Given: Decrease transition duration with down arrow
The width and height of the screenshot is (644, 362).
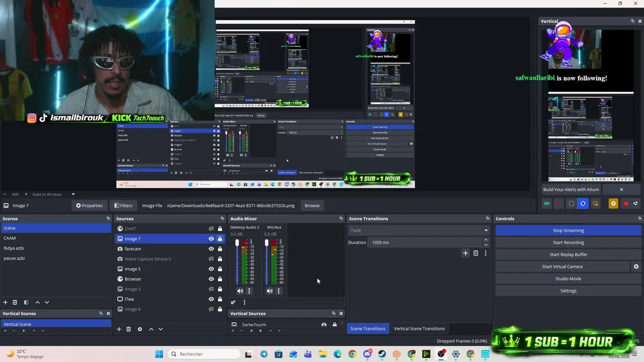Looking at the screenshot, I should (x=486, y=245).
